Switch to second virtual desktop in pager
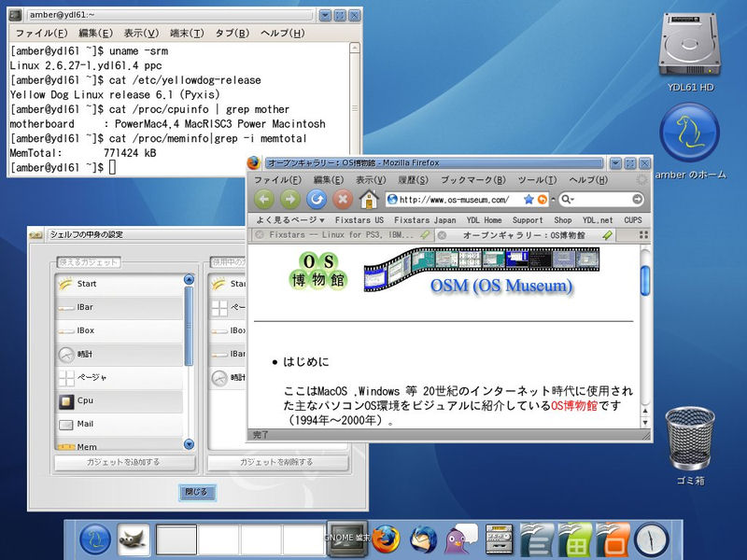Screen dimensions: 747x560 pos(218,539)
